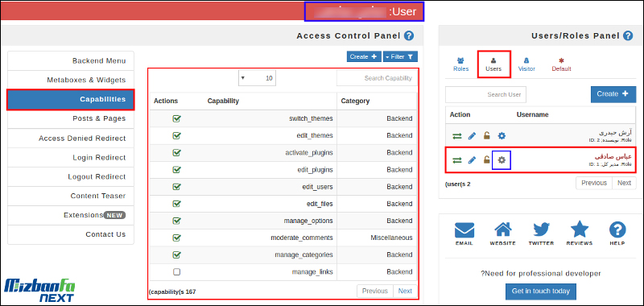This screenshot has height=306, width=644.
Task: Click manage gear for عباس صادقی
Action: 502,160
